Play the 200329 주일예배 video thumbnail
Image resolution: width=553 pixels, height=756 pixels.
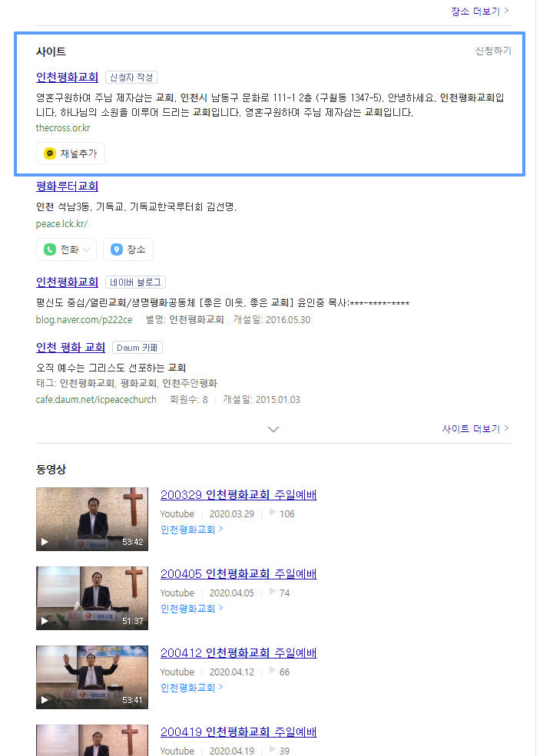(92, 519)
